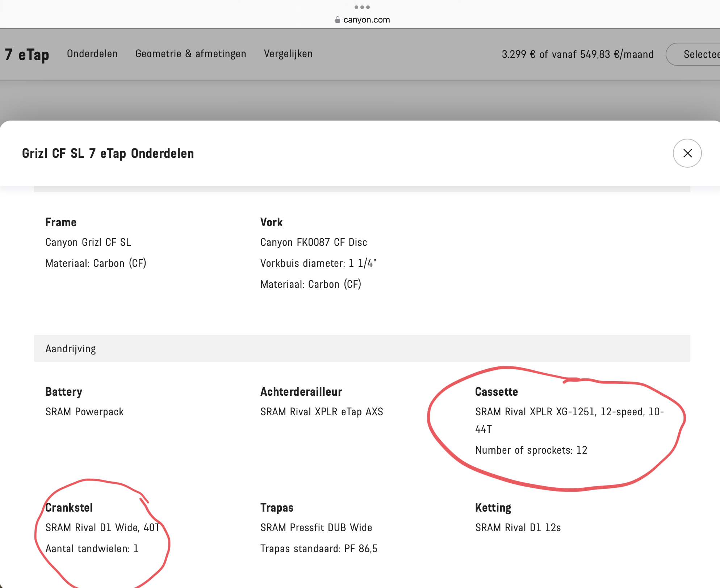
Task: Click the SRAM Pressfit DUB Wide entry
Action: 316,528
